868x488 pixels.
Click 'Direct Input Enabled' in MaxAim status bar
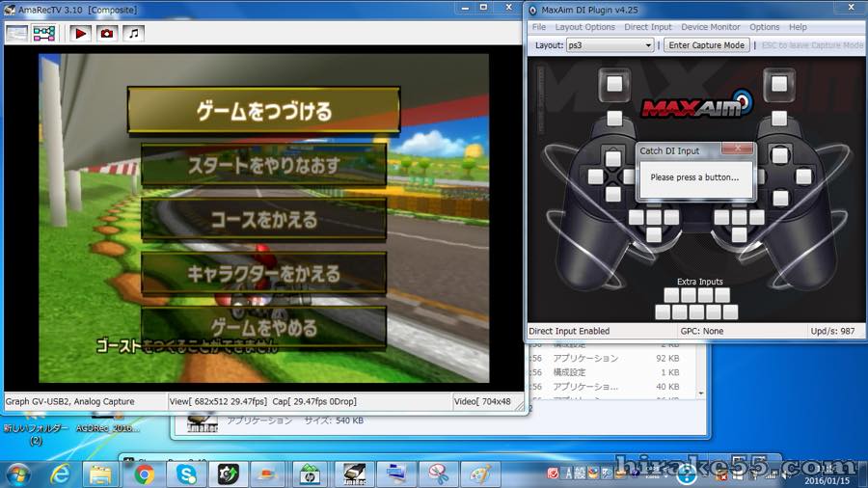[x=569, y=331]
